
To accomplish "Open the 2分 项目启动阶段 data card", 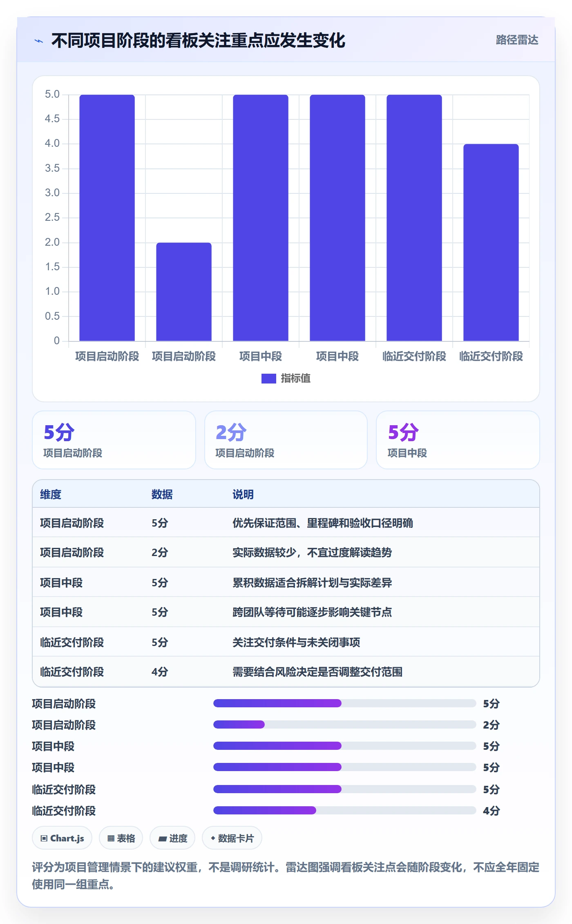I will (286, 440).
